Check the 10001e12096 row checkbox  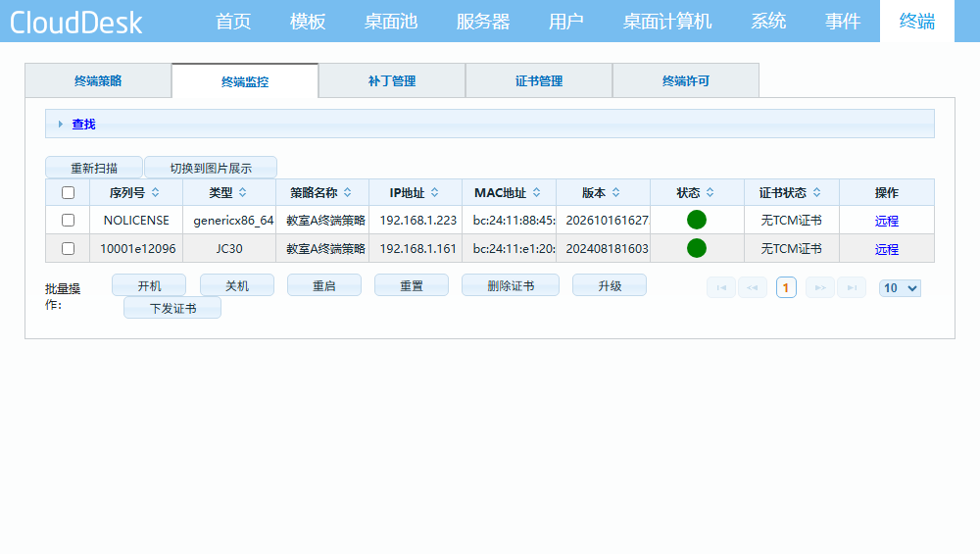coord(69,248)
